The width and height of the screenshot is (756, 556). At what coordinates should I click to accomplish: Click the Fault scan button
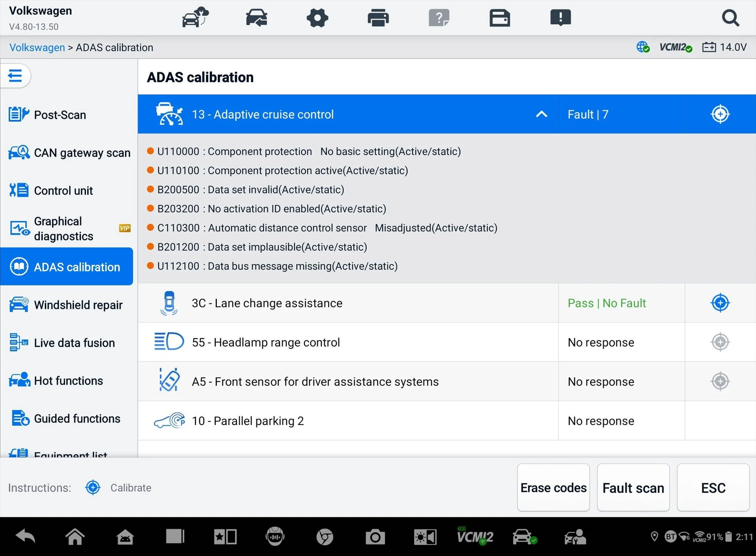pyautogui.click(x=633, y=488)
